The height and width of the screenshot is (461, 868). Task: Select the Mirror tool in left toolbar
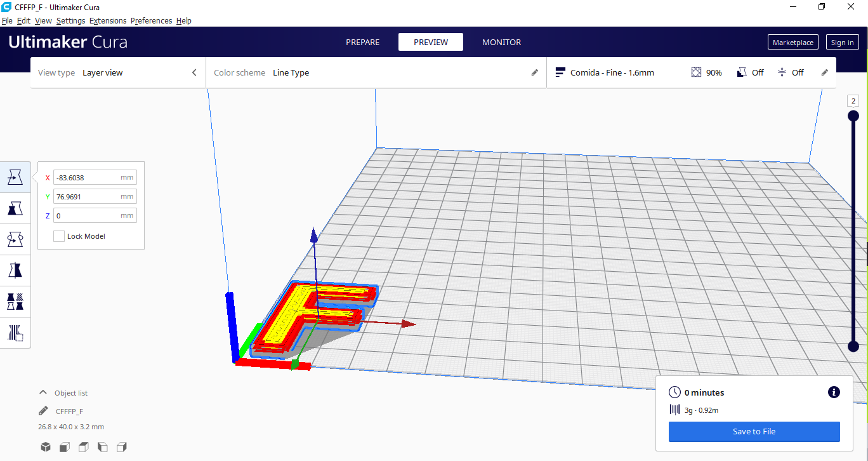[15, 271]
